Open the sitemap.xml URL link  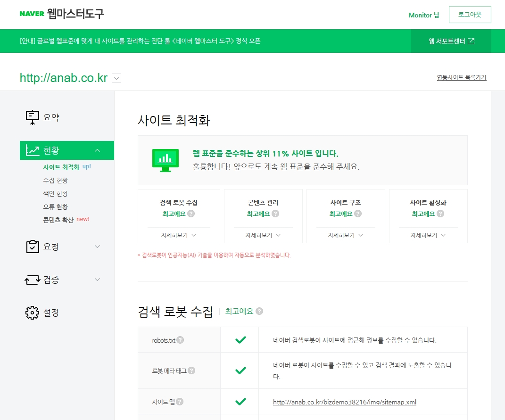[344, 402]
